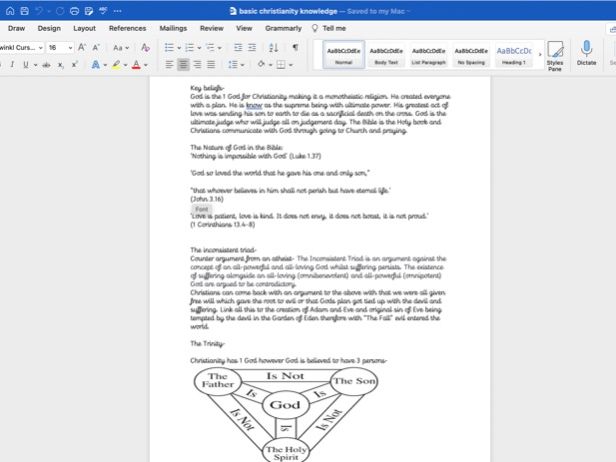Open the font size dropdown

[x=70, y=48]
